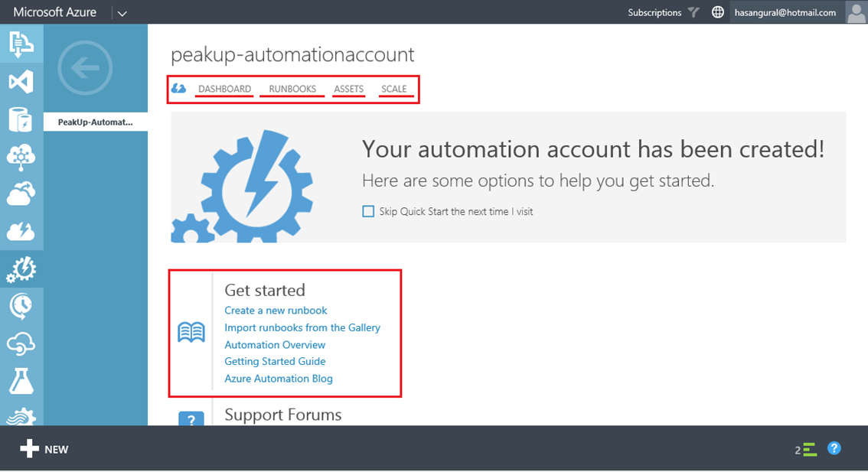868x472 pixels.
Task: Expand the Microsoft Azure dropdown chevron
Action: point(122,13)
